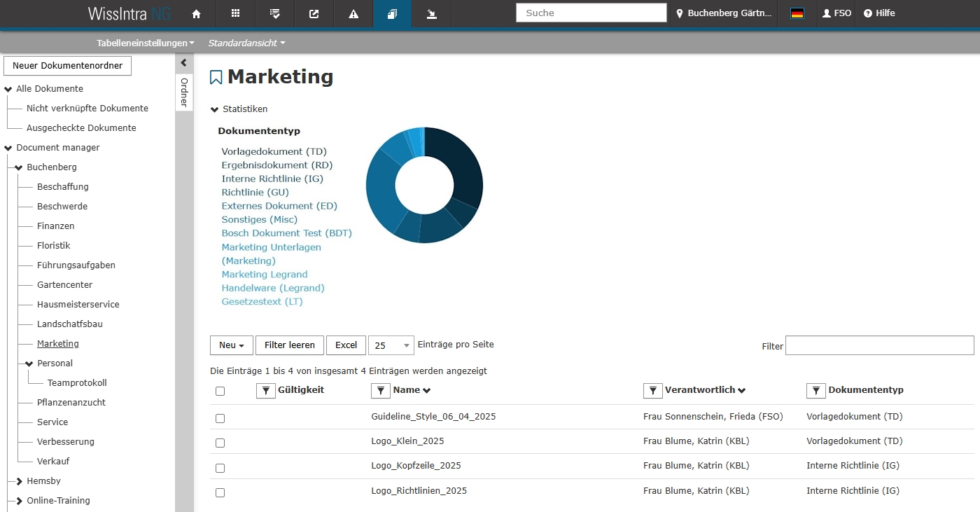Viewport: 980px width, 512px height.
Task: Open the task checklist icon
Action: pyautogui.click(x=275, y=13)
